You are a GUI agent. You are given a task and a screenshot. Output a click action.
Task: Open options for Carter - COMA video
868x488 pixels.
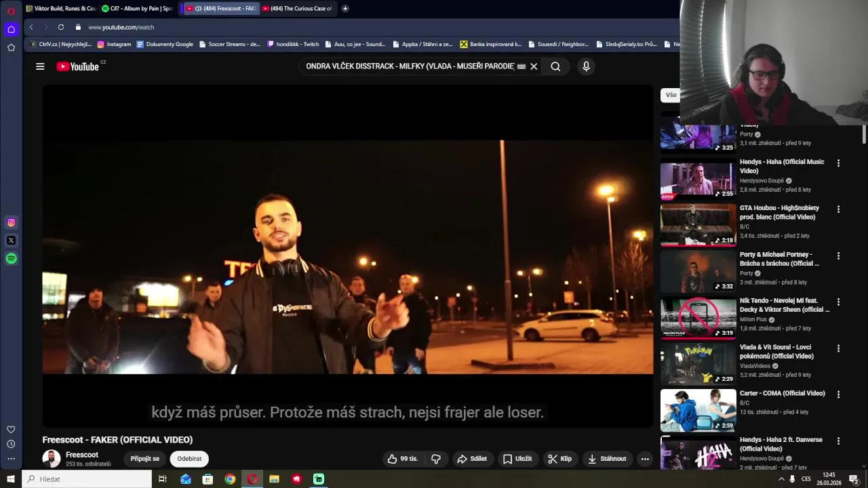838,394
